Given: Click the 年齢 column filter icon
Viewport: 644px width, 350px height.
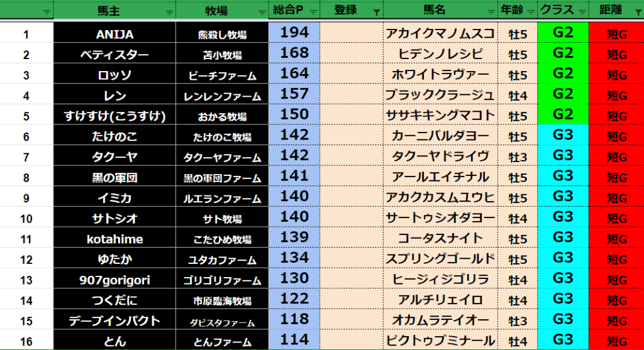Looking at the screenshot, I should pyautogui.click(x=531, y=12).
